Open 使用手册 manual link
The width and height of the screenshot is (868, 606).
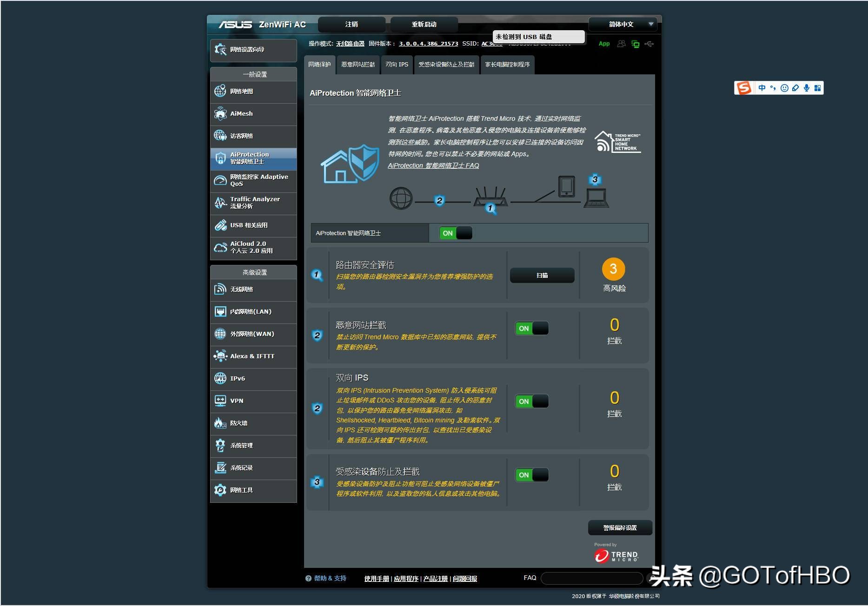377,579
